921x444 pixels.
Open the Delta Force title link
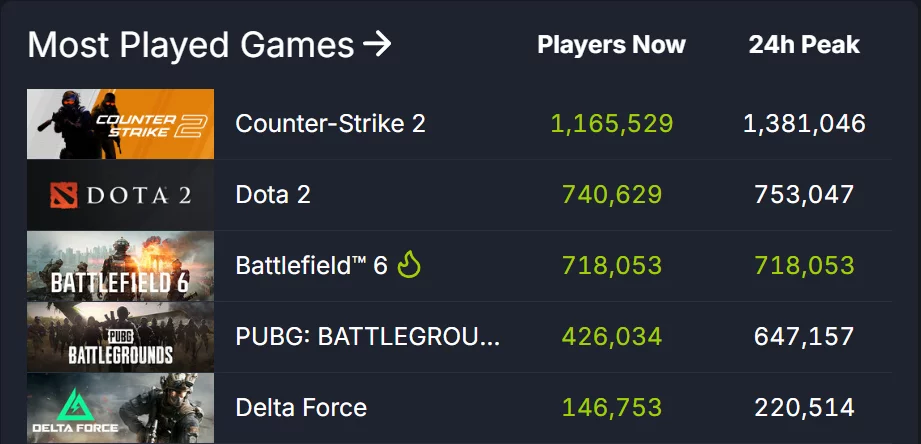pos(301,408)
